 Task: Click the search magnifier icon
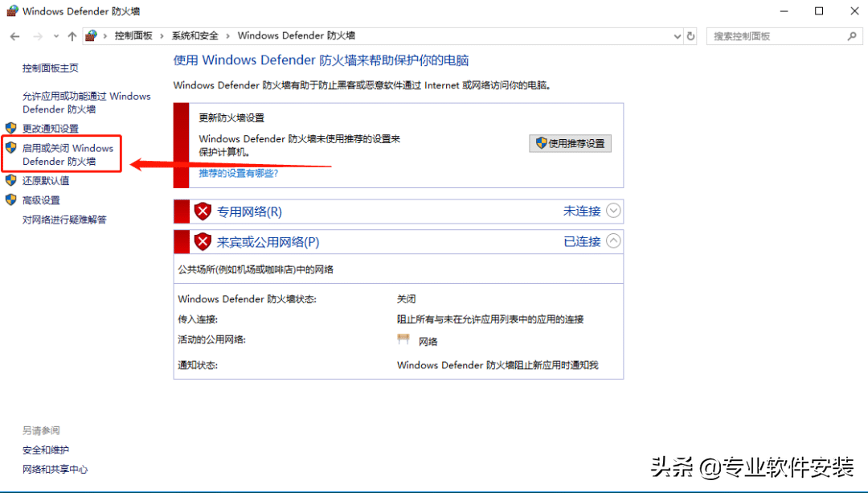(x=852, y=36)
